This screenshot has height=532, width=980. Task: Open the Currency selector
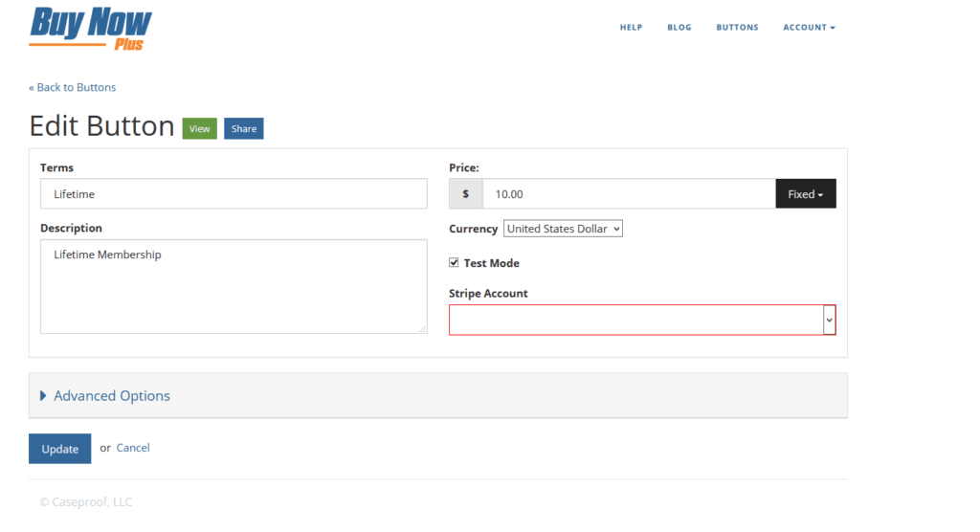point(563,229)
